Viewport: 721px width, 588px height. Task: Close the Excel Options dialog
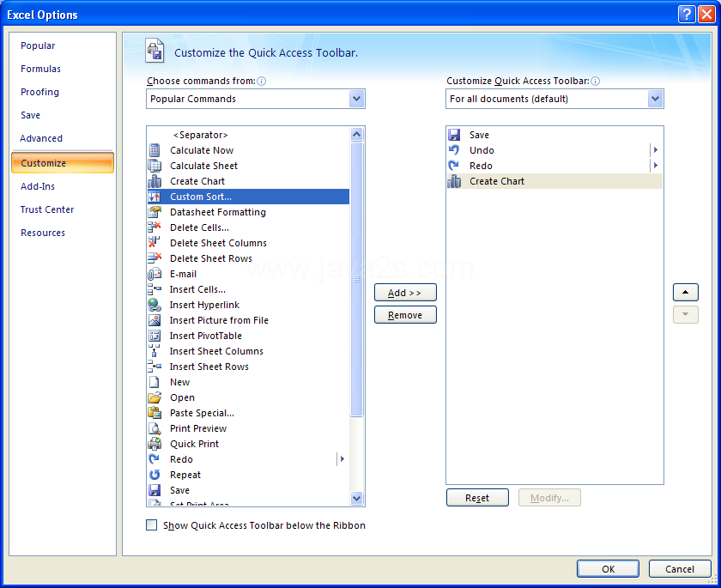click(x=706, y=15)
